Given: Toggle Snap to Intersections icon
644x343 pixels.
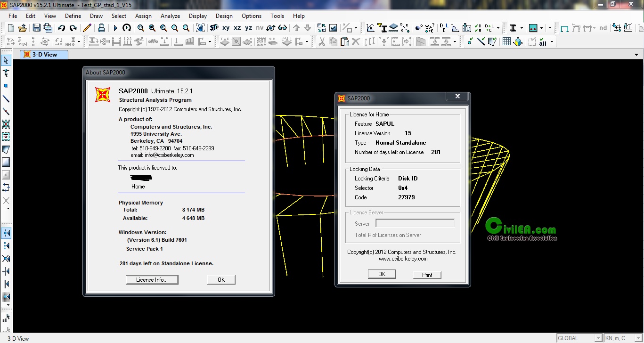Looking at the screenshot, I should coord(6,259).
